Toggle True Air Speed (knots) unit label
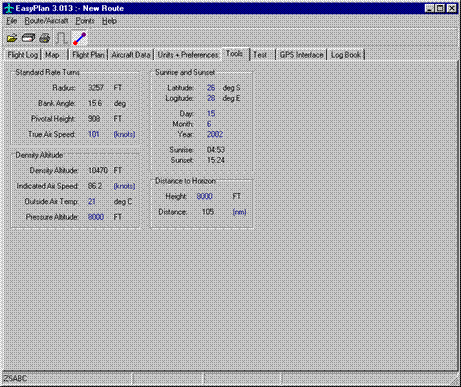 pos(124,134)
